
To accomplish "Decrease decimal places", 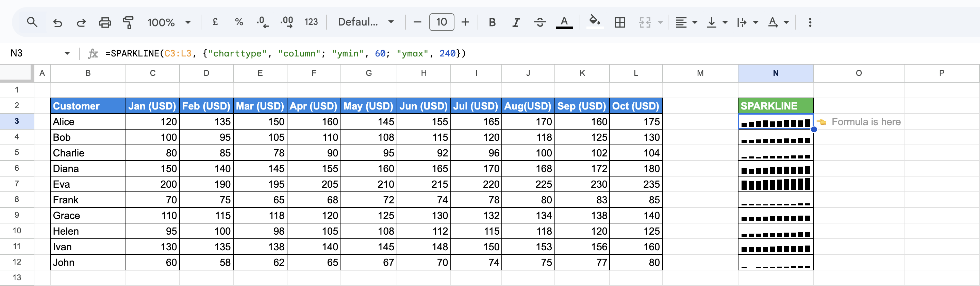I will [263, 22].
